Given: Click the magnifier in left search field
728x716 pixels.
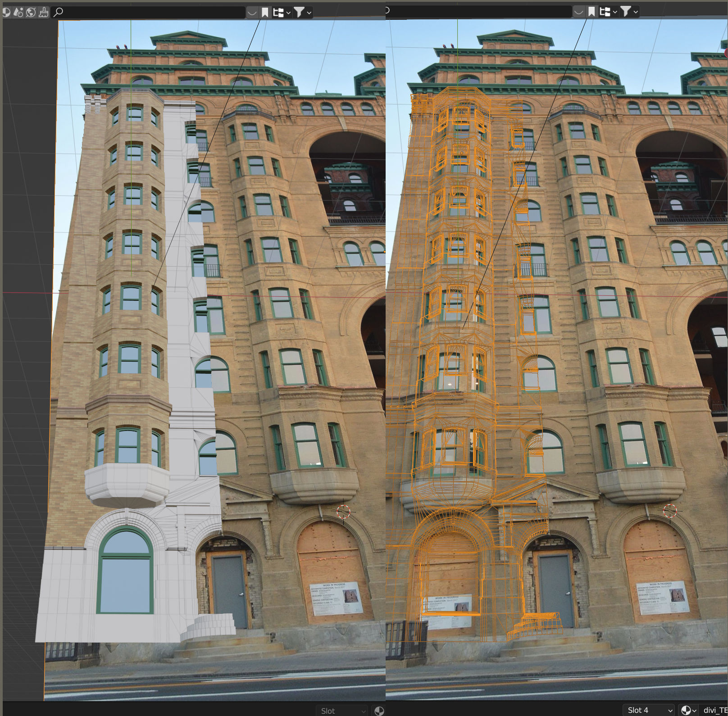Looking at the screenshot, I should pyautogui.click(x=58, y=12).
